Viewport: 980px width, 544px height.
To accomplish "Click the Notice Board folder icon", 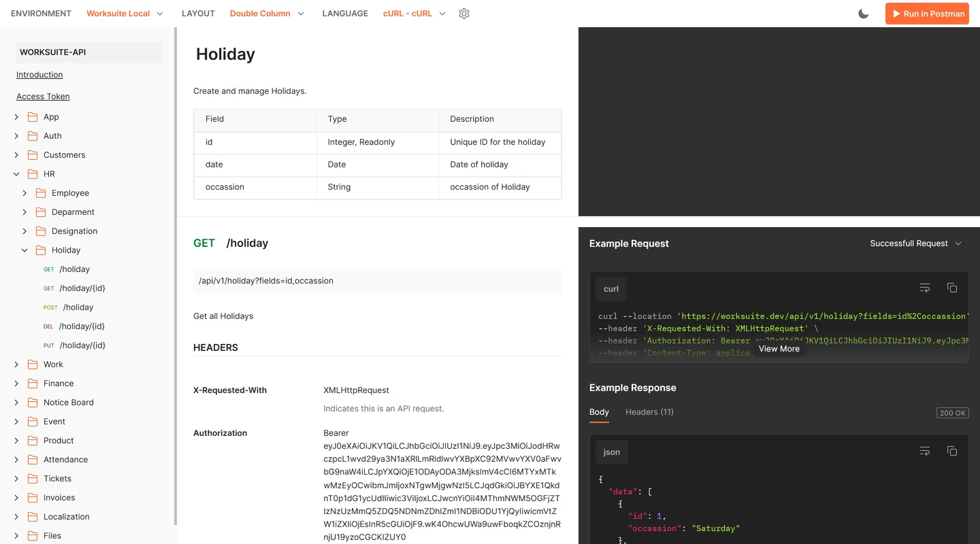I will click(33, 403).
